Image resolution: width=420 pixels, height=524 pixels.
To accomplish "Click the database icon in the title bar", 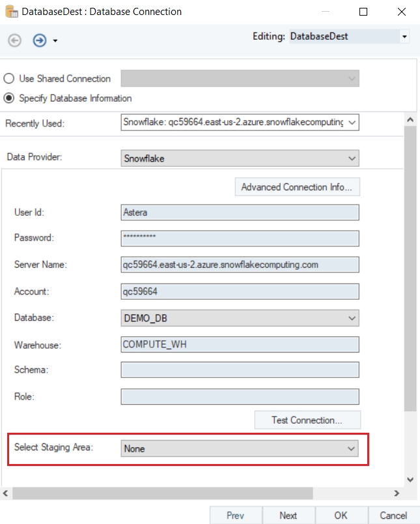I will pyautogui.click(x=12, y=11).
